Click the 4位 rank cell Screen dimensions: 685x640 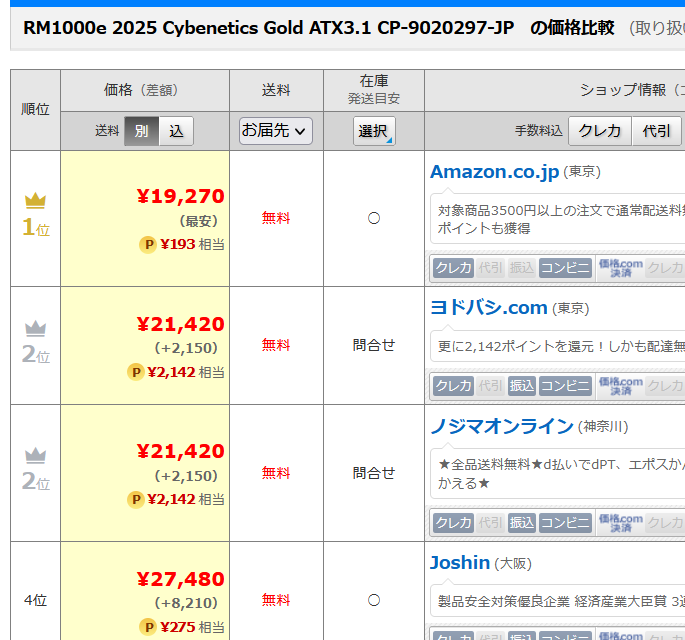click(35, 600)
